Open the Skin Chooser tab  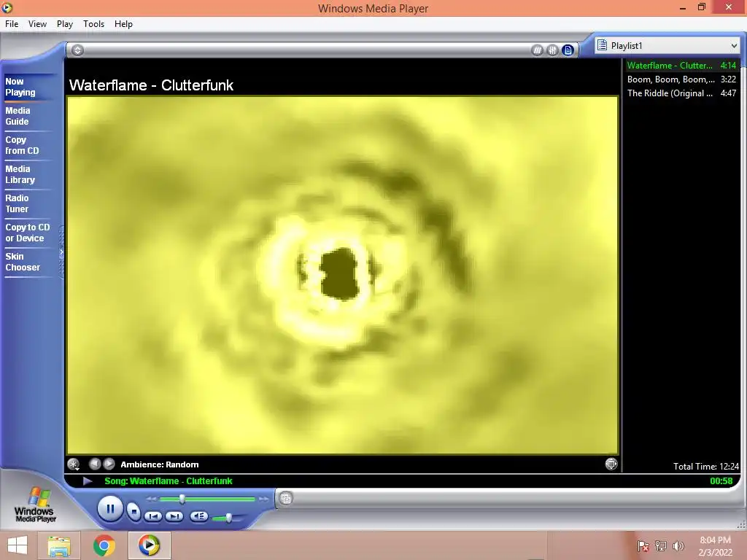(x=27, y=262)
